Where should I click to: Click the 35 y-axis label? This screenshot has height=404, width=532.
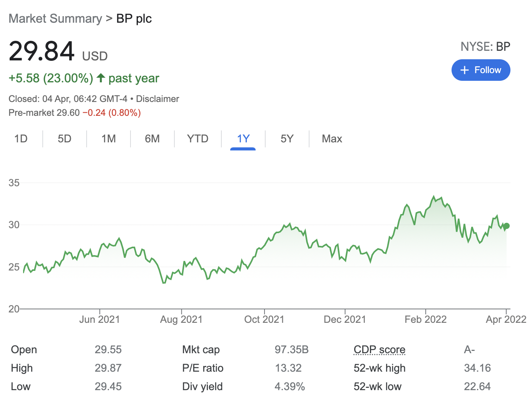click(x=14, y=183)
